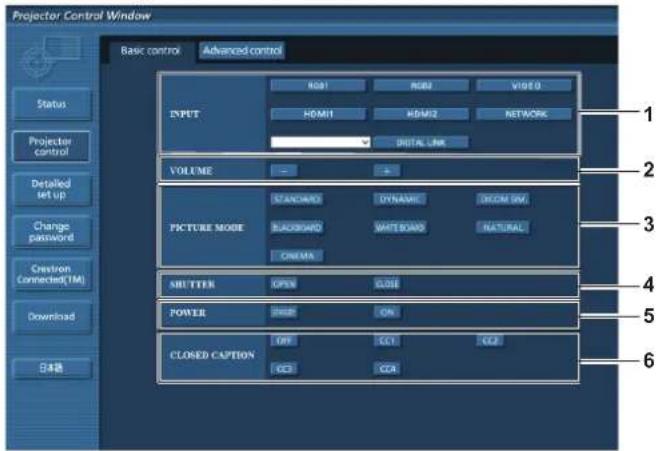Image resolution: width=659 pixels, height=451 pixels.
Task: Turn closed caption OFF
Action: coord(284,340)
